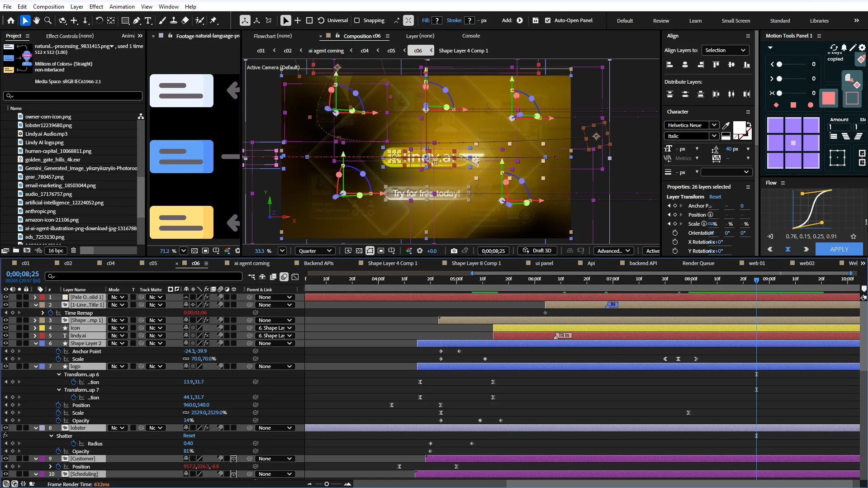Open the Composition menu
The image size is (868, 488).
48,6
